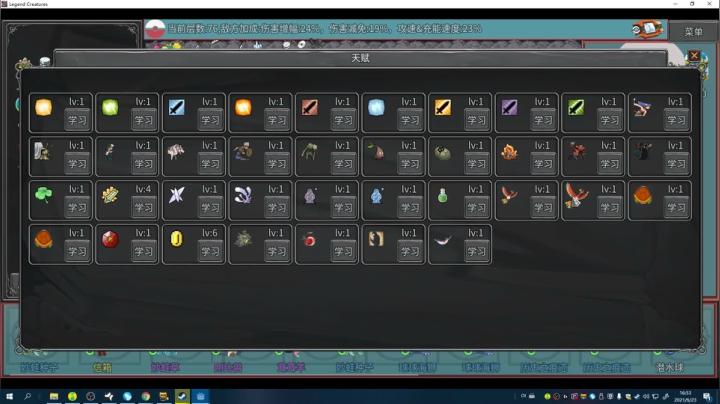Select the 妙蛙草 creature slot
Image resolution: width=720 pixels, height=404 pixels.
pos(165,367)
